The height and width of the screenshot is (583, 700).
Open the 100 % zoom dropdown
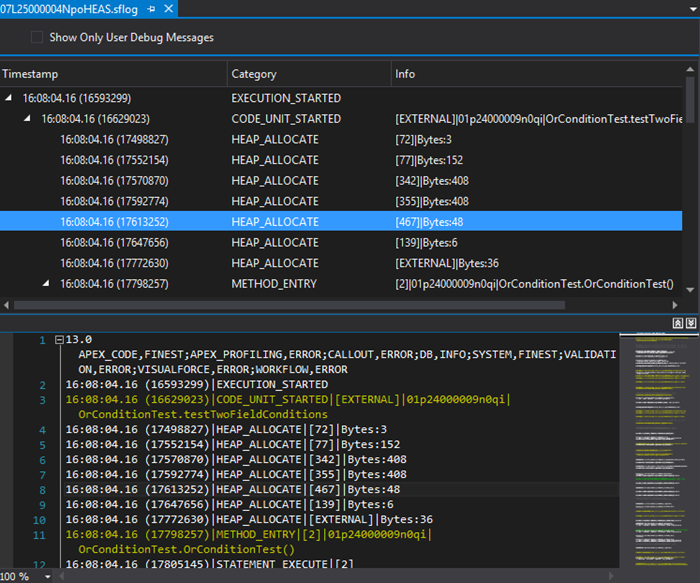48,576
